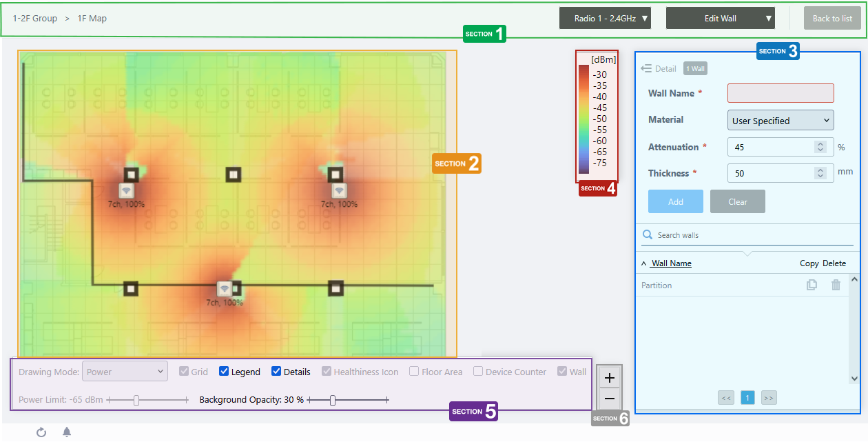The width and height of the screenshot is (868, 442).
Task: Expand the Material User Specified dropdown
Action: pyautogui.click(x=781, y=121)
